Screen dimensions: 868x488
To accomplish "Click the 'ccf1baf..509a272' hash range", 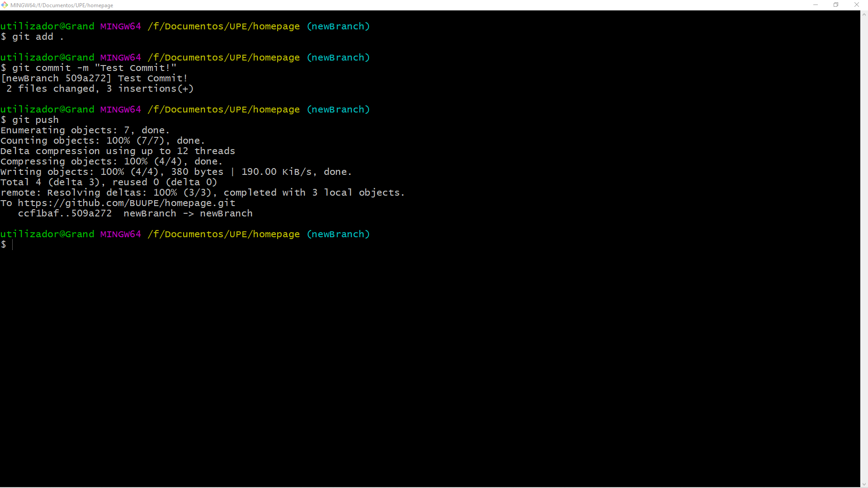I will pos(65,214).
